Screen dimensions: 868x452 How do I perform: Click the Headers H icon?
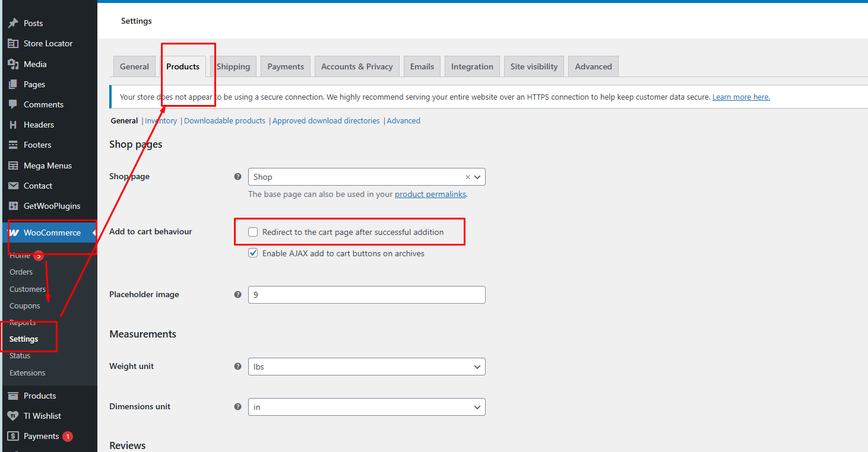pyautogui.click(x=12, y=125)
